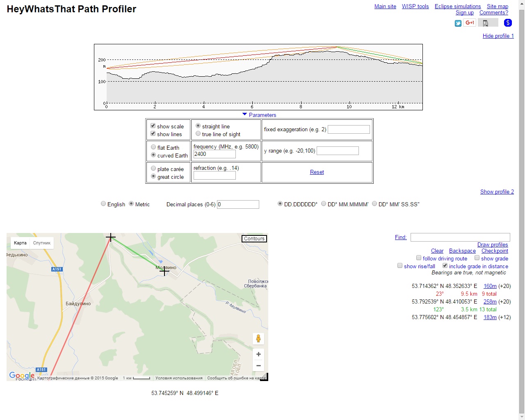Open Eclipse simulations link
This screenshot has height=420, width=525.
pos(458,7)
